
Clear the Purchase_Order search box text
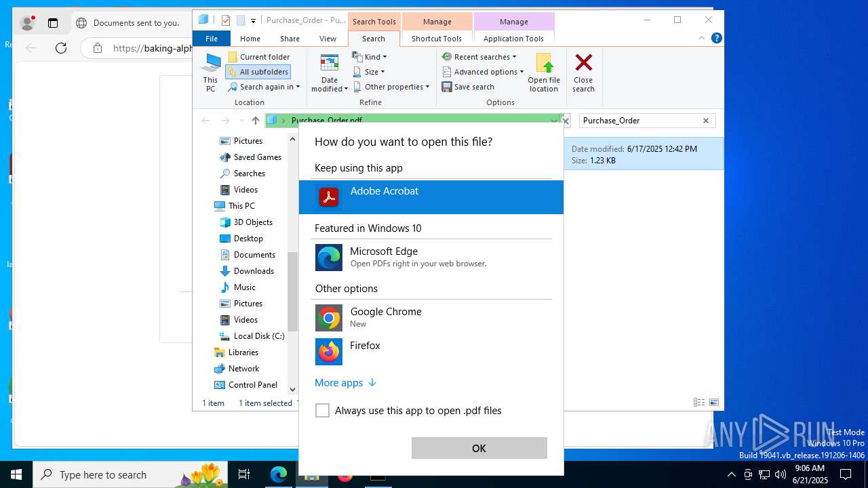[706, 121]
